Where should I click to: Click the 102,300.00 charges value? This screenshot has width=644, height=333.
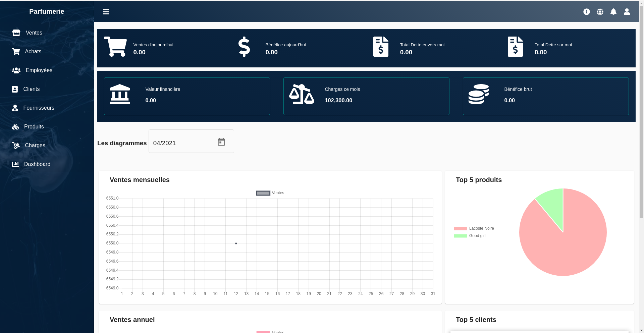(338, 100)
